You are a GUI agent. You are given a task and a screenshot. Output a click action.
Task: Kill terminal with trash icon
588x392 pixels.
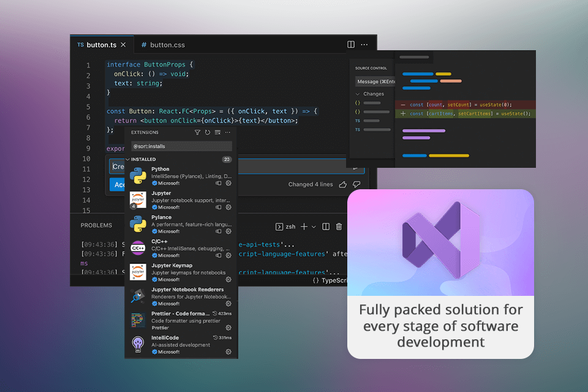click(x=339, y=227)
